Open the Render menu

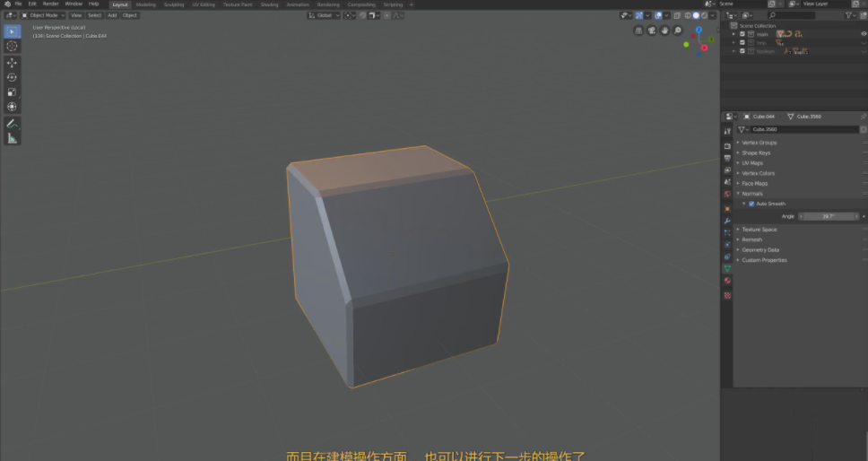51,4
